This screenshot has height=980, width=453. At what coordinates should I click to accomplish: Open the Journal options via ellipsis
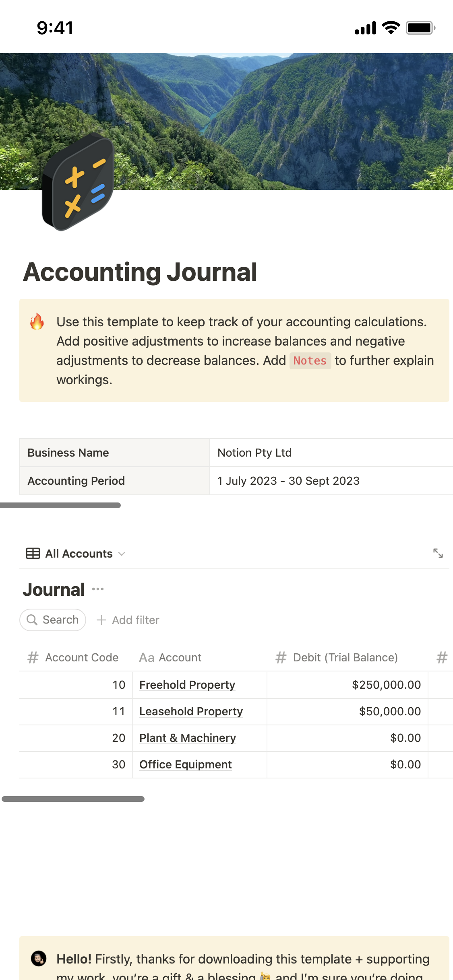tap(98, 589)
